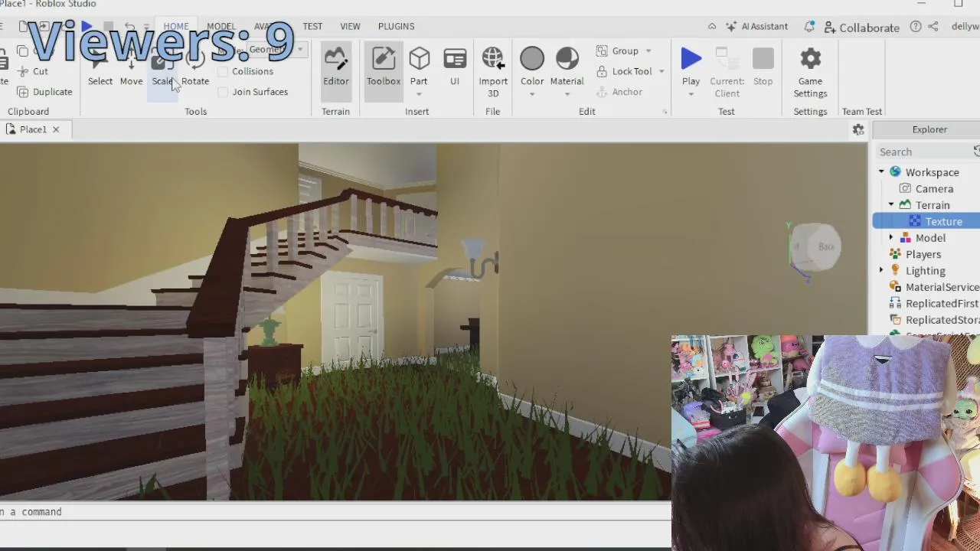Image resolution: width=980 pixels, height=551 pixels.
Task: Click the view selector cube Back face
Action: click(x=825, y=246)
